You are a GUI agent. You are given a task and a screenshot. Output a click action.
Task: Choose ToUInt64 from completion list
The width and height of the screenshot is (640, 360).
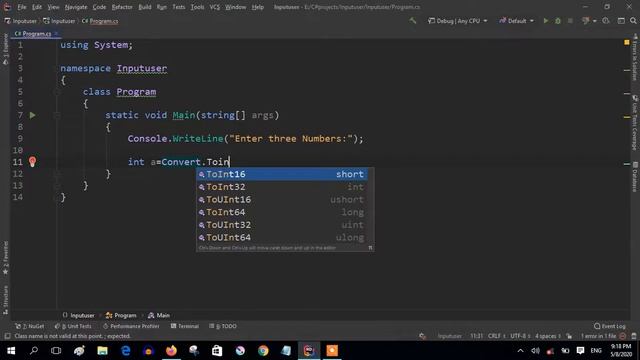click(x=282, y=238)
